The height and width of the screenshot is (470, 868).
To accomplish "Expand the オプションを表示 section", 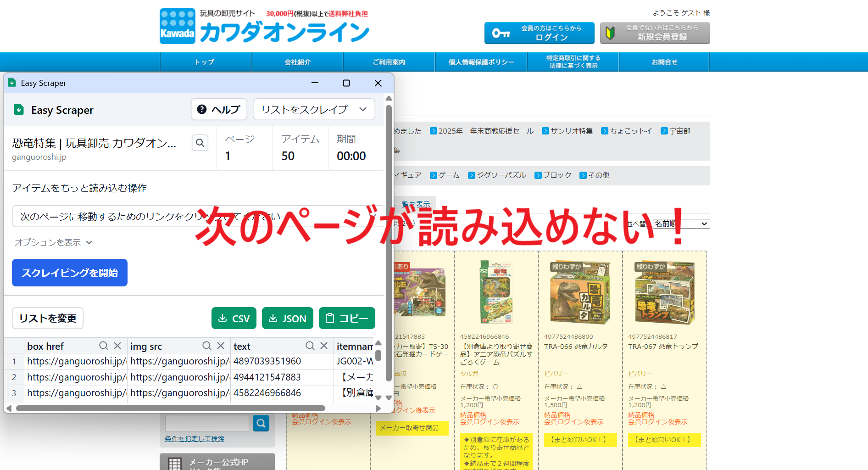I will pos(53,242).
